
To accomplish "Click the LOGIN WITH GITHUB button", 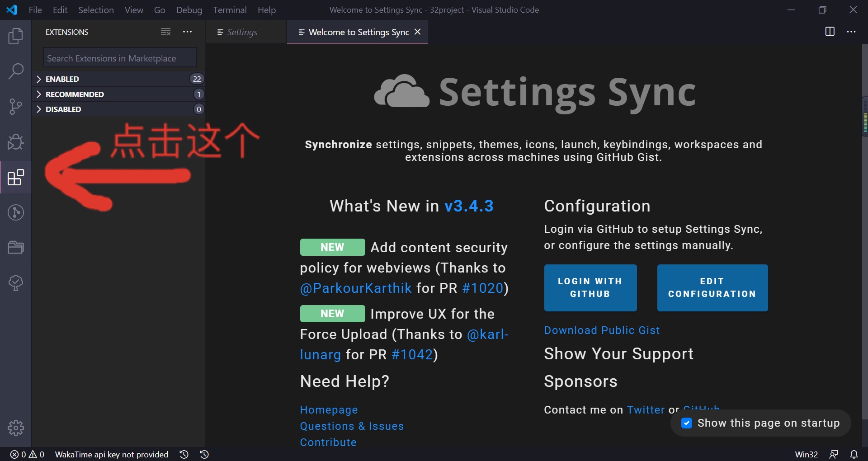I will pos(590,287).
